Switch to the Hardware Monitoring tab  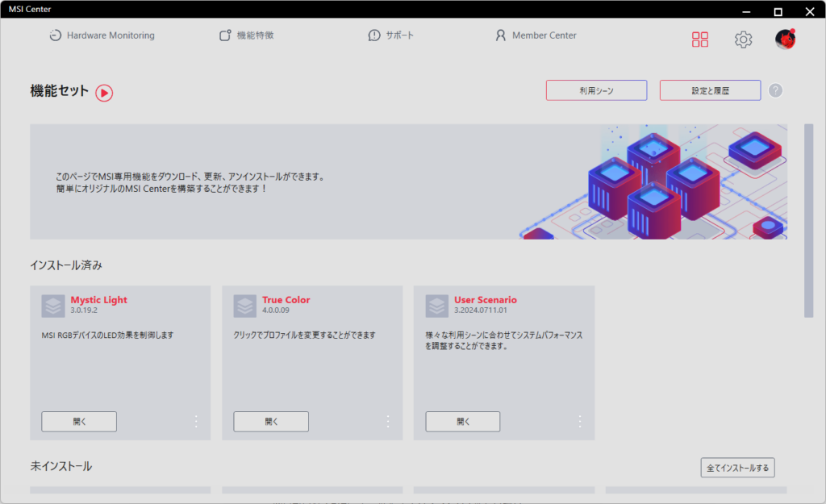click(x=102, y=35)
